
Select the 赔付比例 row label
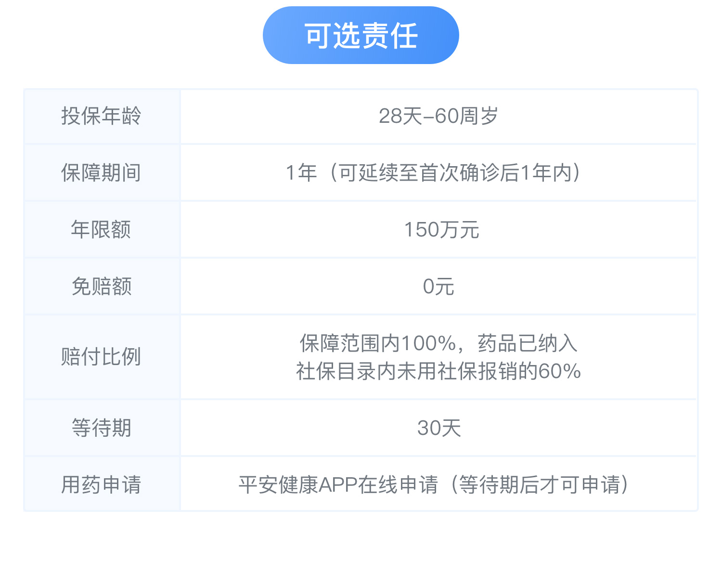101,357
